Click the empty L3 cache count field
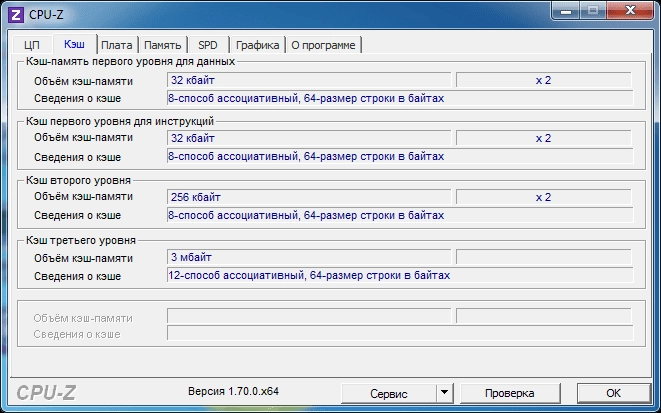The image size is (661, 413). pyautogui.click(x=543, y=257)
